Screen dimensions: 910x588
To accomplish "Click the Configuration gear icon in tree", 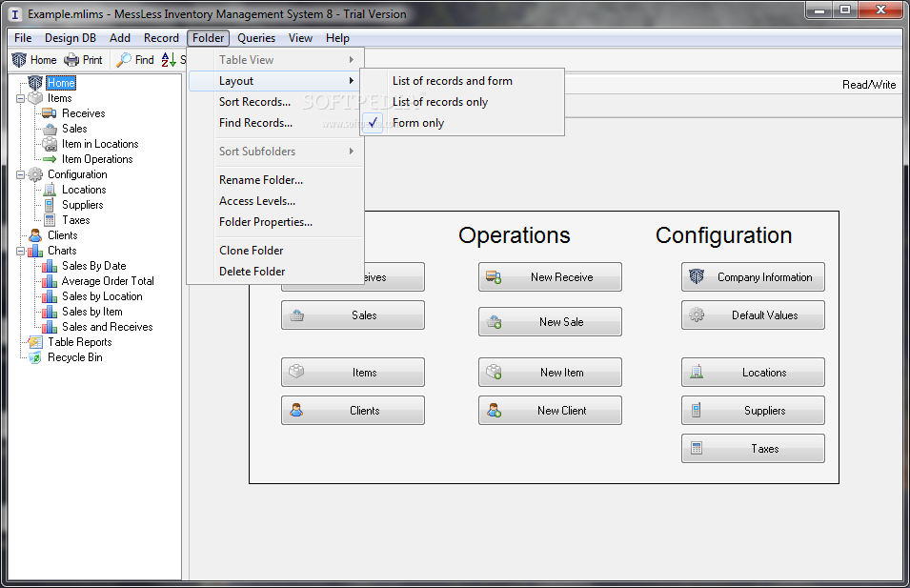I will coord(35,174).
